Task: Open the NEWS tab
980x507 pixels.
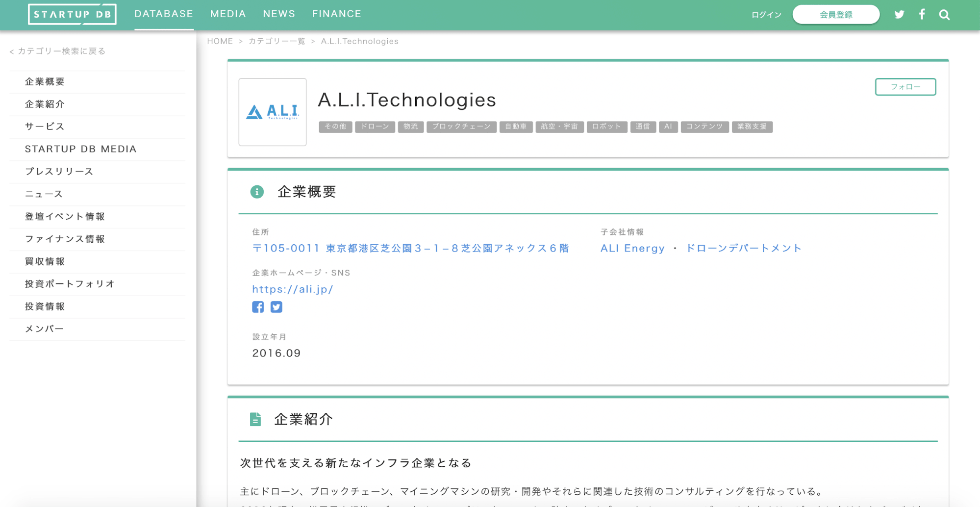Action: point(279,14)
